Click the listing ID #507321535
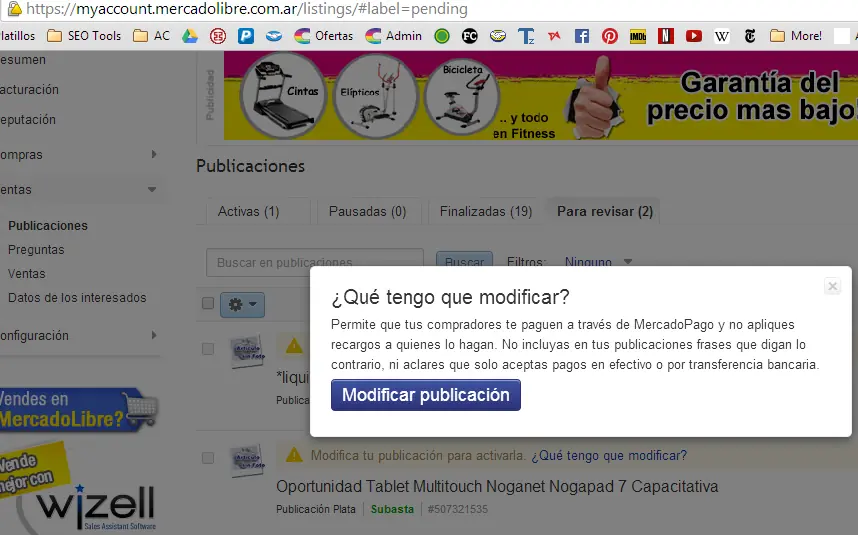Viewport: 858px width, 535px height. point(457,509)
